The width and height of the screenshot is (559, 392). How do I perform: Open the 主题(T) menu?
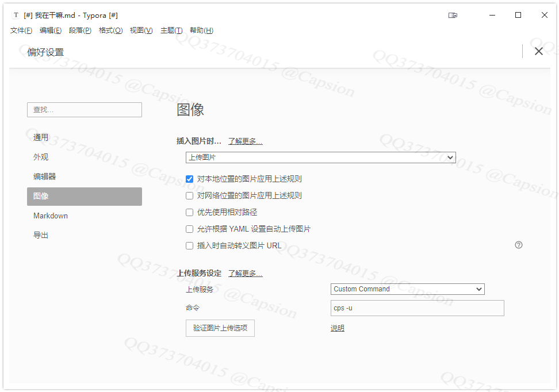(x=171, y=30)
